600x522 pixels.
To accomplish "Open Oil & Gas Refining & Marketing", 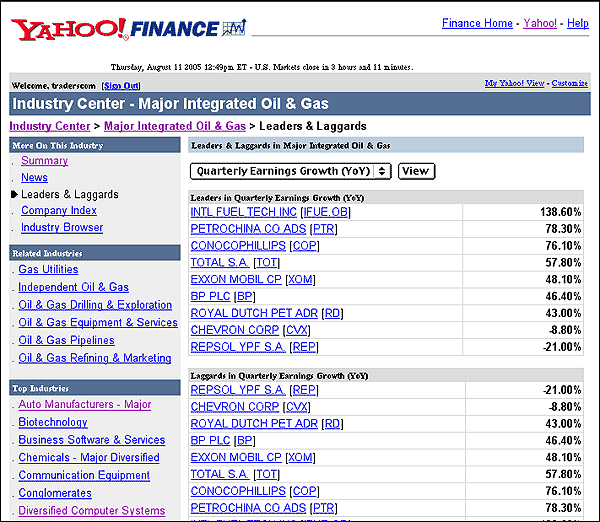I will [95, 358].
